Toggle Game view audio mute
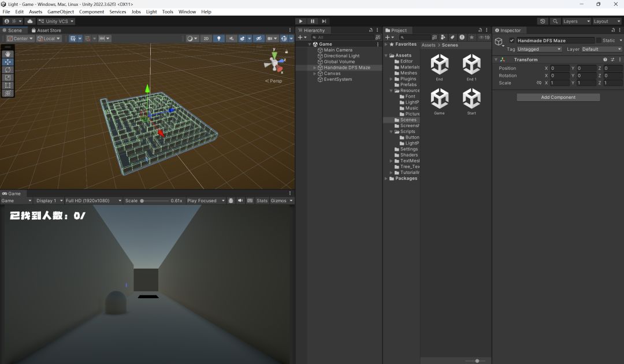 pos(240,200)
